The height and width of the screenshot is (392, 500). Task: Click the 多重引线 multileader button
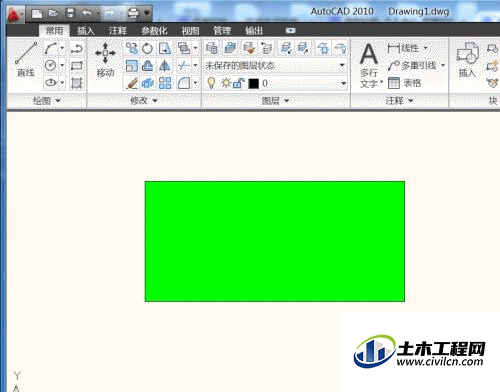pyautogui.click(x=416, y=65)
